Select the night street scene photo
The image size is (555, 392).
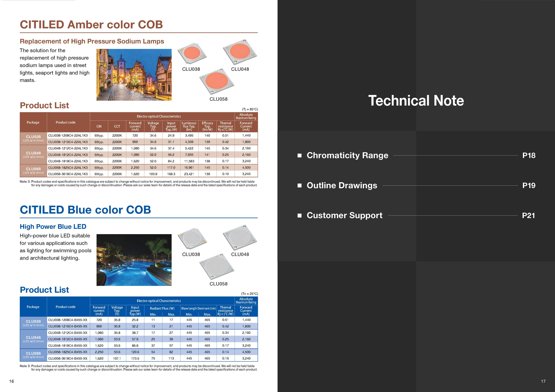pyautogui.click(x=134, y=75)
